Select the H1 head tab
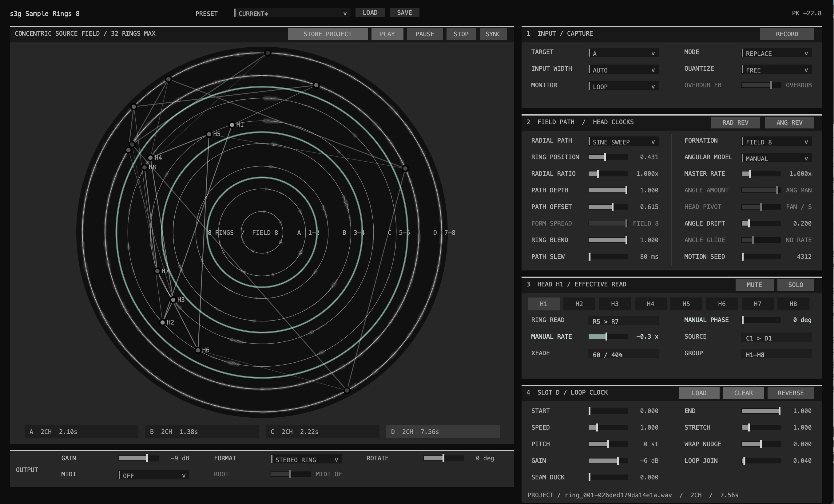Image resolution: width=834 pixels, height=504 pixels. click(x=543, y=304)
